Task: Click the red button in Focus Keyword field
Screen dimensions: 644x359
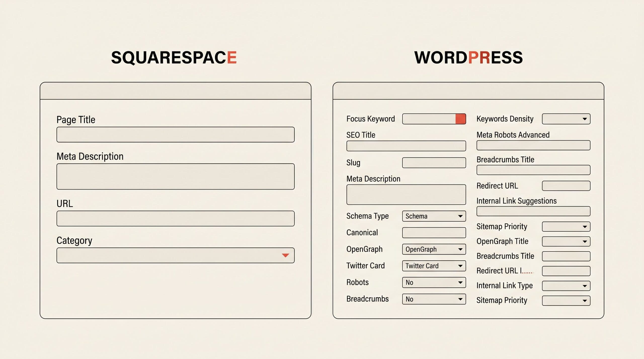Action: pos(461,119)
